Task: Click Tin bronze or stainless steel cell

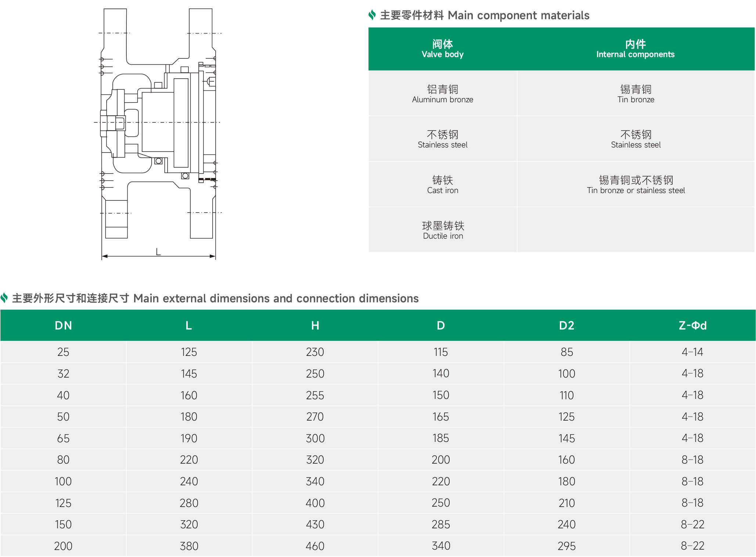Action: 636,185
